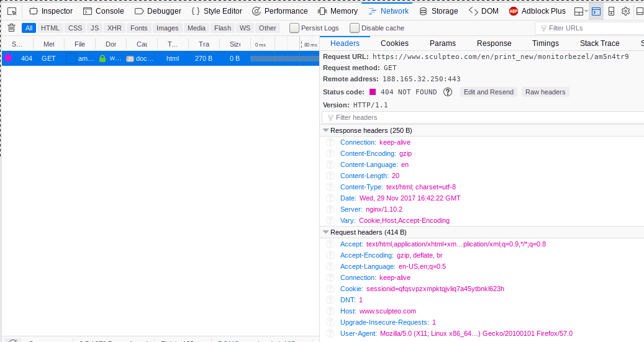This screenshot has width=644, height=342.
Task: Collapse the Request headers section
Action: click(x=325, y=232)
